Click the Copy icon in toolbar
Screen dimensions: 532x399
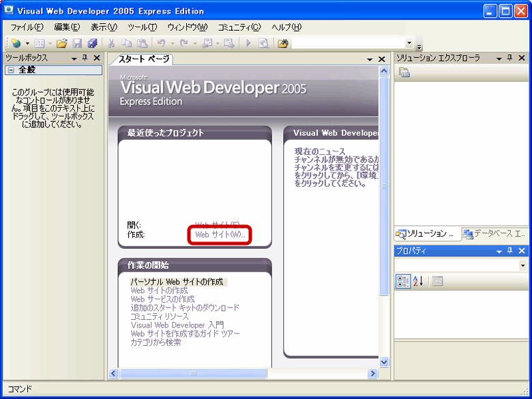click(x=127, y=44)
